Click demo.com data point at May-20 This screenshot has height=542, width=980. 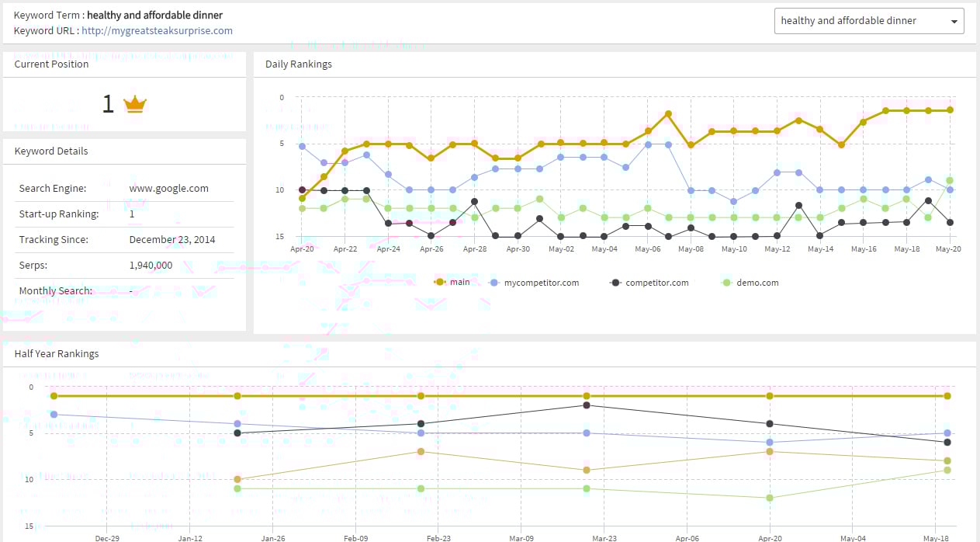[x=950, y=180]
